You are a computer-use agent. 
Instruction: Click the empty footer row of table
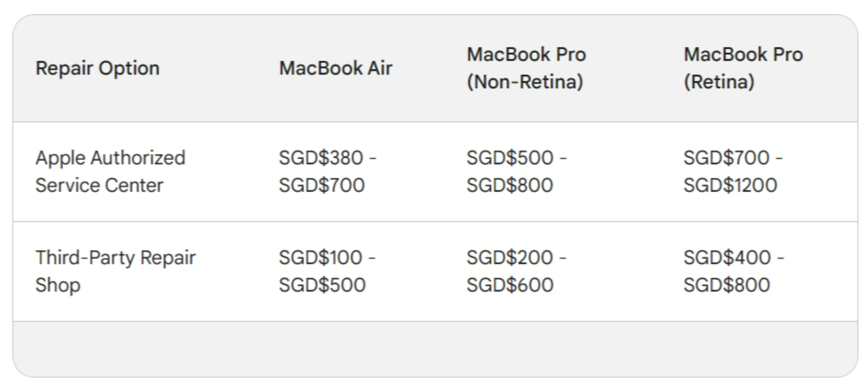pos(435,349)
